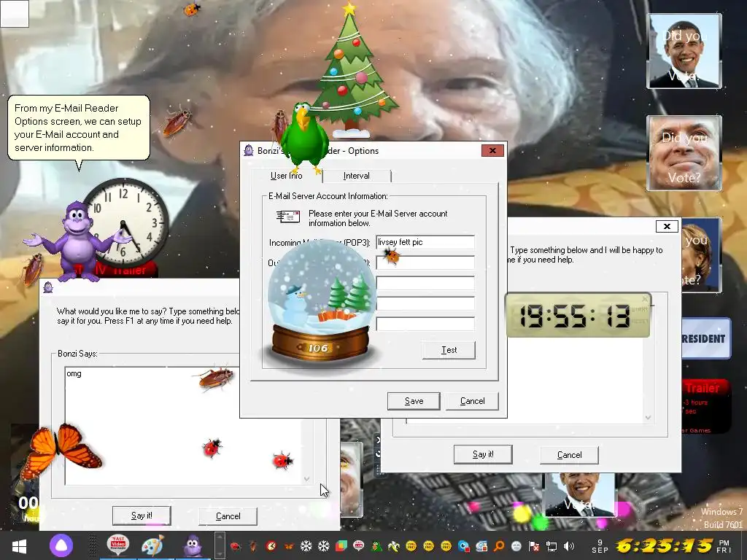Click the Obama Vote thumbnail at bottom

pos(580,495)
